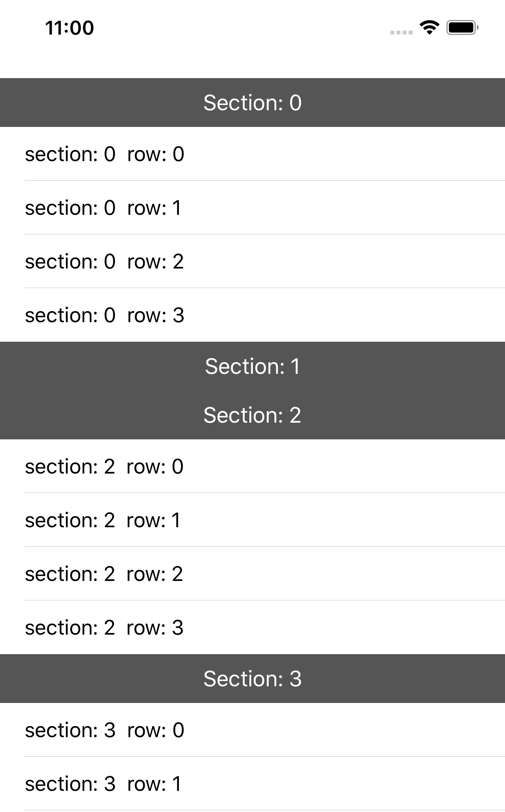
Task: Select section: 2 row: 3 cell
Action: click(x=252, y=627)
